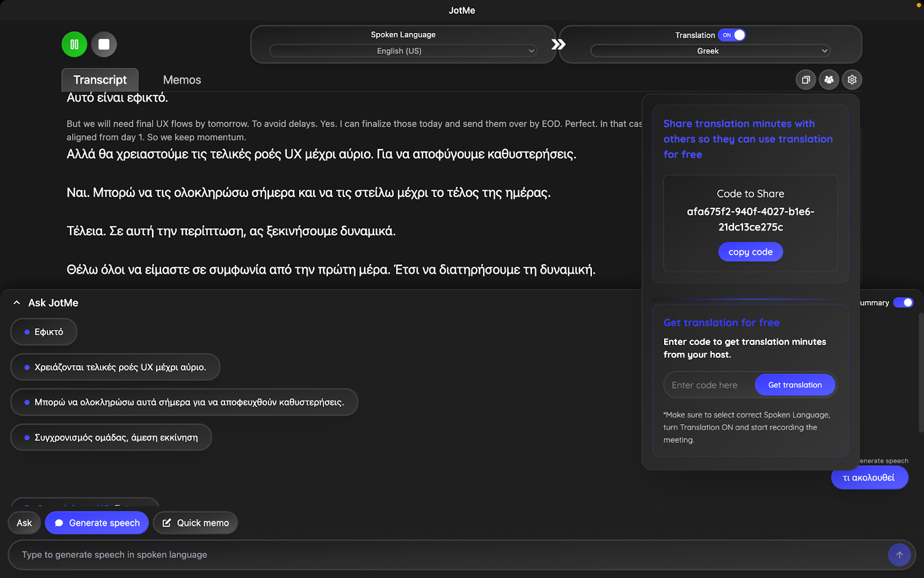The height and width of the screenshot is (578, 924).
Task: Click the Quick memo pencil icon
Action: [x=167, y=523]
